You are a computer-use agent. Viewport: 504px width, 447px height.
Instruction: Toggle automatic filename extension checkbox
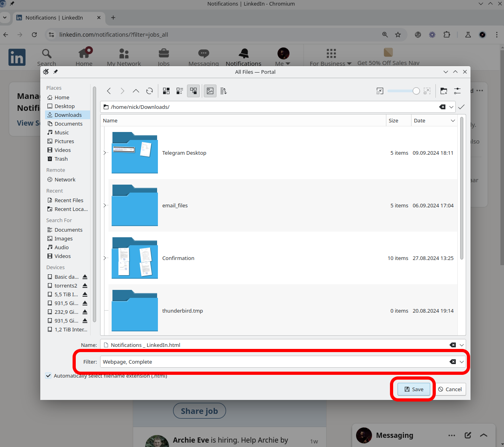(49, 376)
